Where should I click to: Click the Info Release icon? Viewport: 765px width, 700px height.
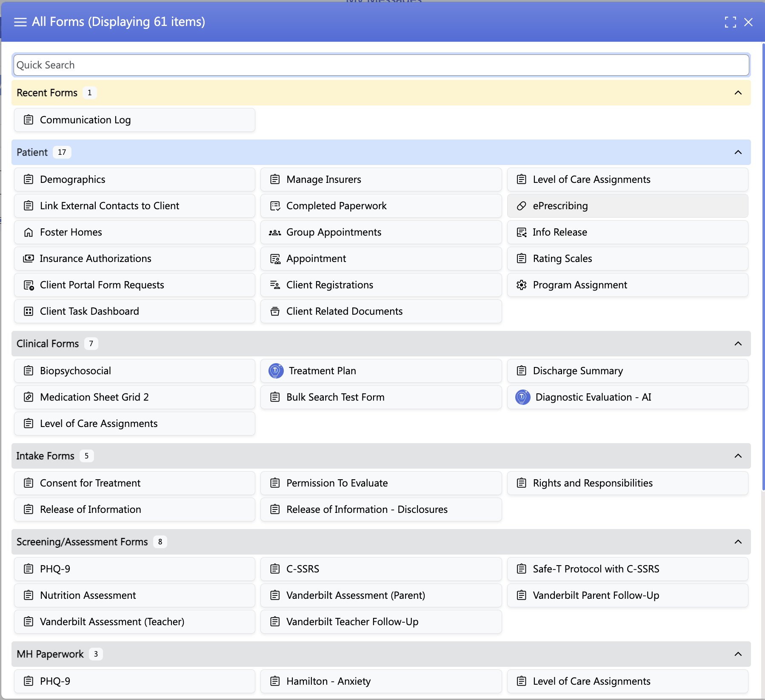pyautogui.click(x=522, y=232)
